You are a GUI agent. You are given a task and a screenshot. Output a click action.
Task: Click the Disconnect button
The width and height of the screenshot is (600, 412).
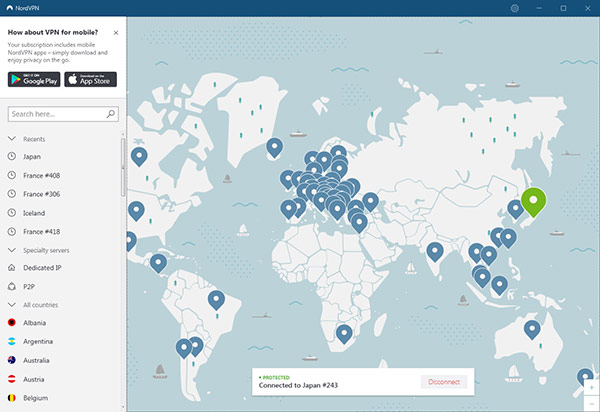click(x=444, y=382)
